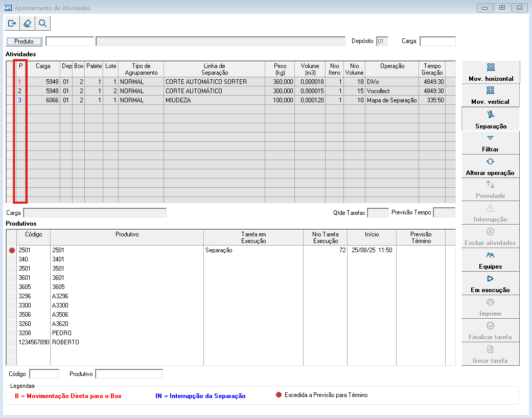This screenshot has width=532, height=418.
Task: Click the DiVo operation cell
Action: [x=392, y=82]
